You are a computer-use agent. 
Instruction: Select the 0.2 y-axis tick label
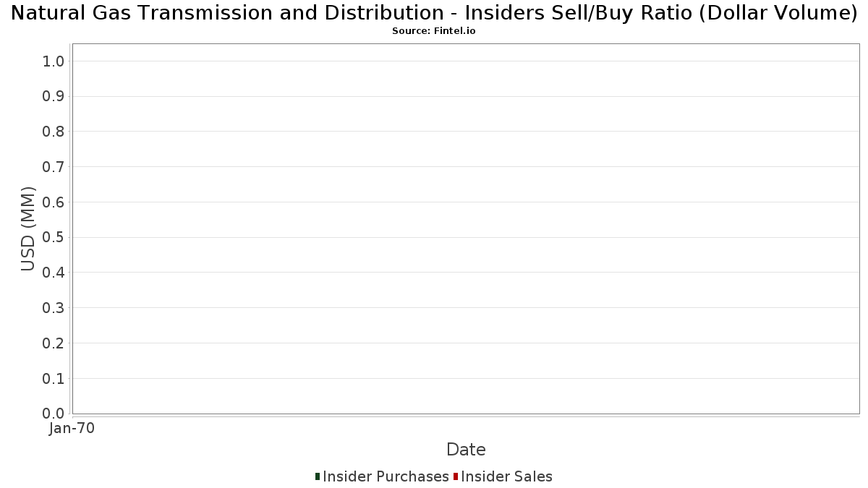click(54, 343)
